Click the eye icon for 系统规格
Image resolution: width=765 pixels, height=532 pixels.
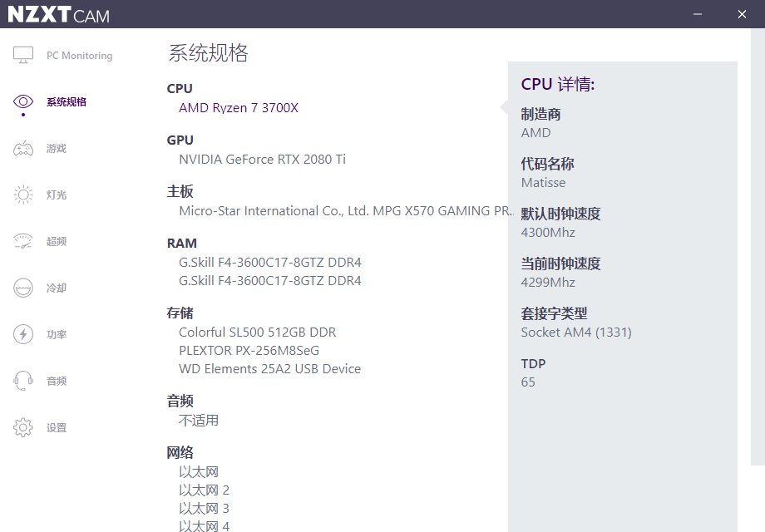(x=23, y=102)
